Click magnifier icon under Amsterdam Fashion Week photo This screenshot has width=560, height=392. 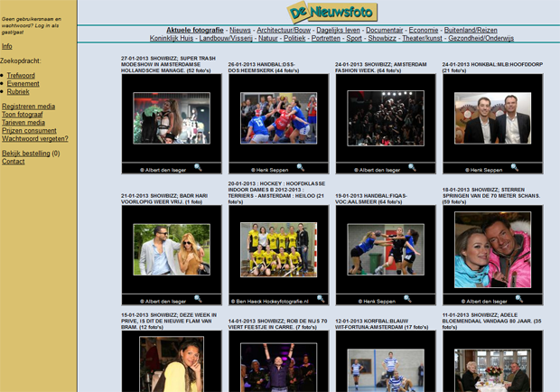pos(412,167)
